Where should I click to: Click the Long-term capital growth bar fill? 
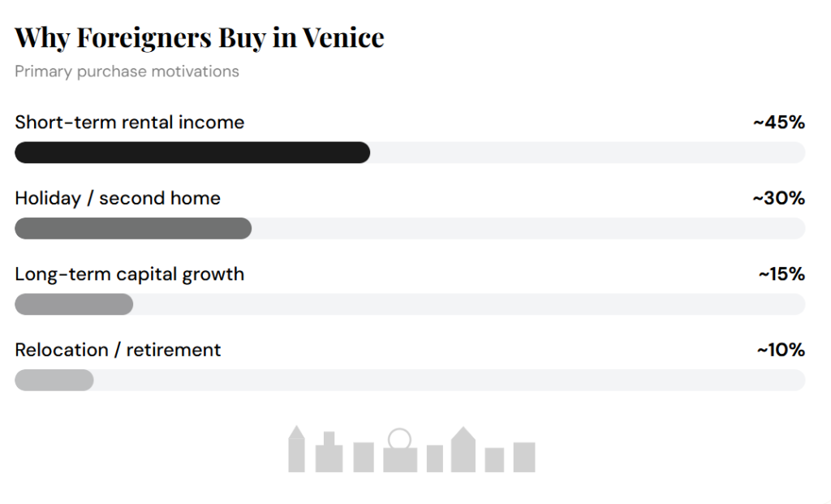[74, 304]
